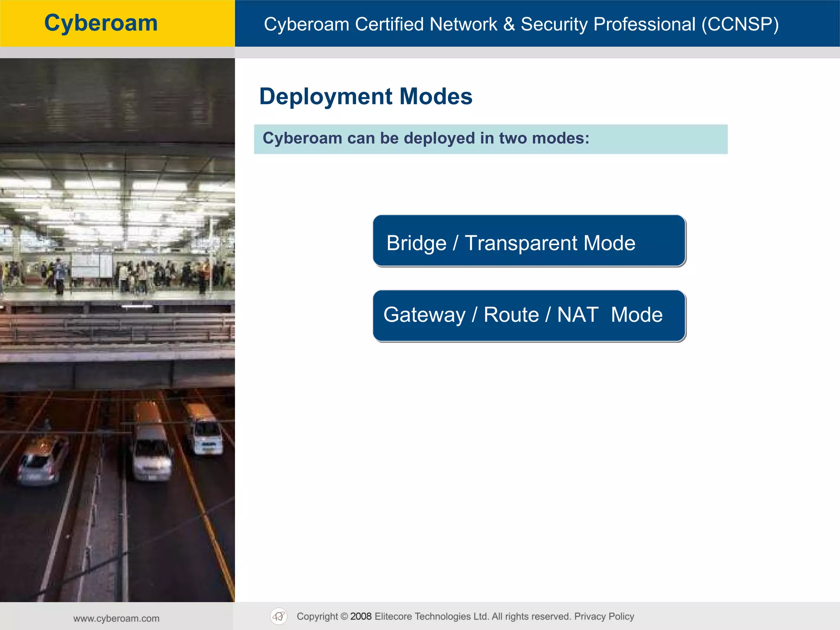The width and height of the screenshot is (840, 630).
Task: Open the www.cyberoam.com link
Action: 116,618
